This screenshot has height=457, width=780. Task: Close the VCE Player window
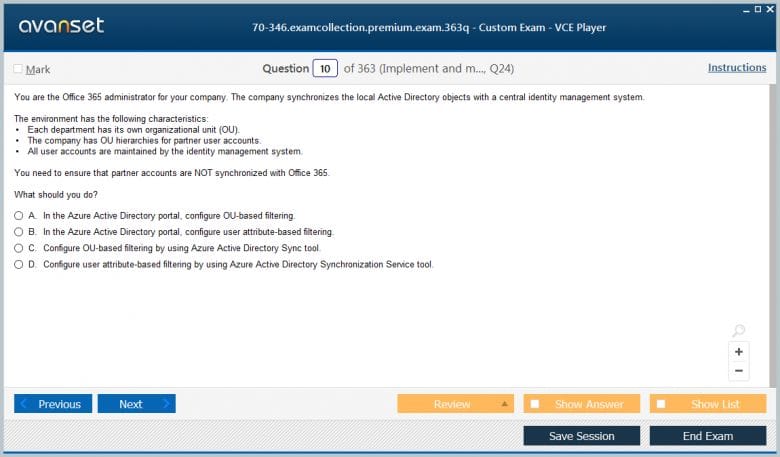point(770,9)
